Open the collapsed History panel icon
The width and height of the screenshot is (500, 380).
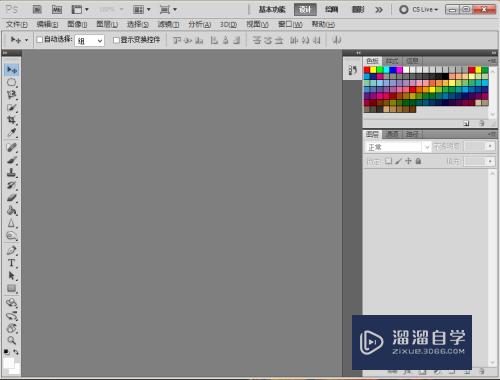click(352, 70)
